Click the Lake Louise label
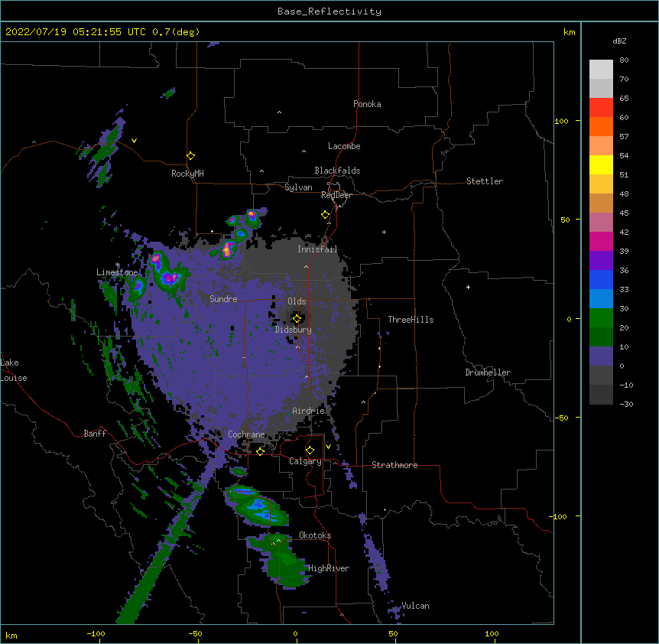The height and width of the screenshot is (644, 659). pos(14,370)
